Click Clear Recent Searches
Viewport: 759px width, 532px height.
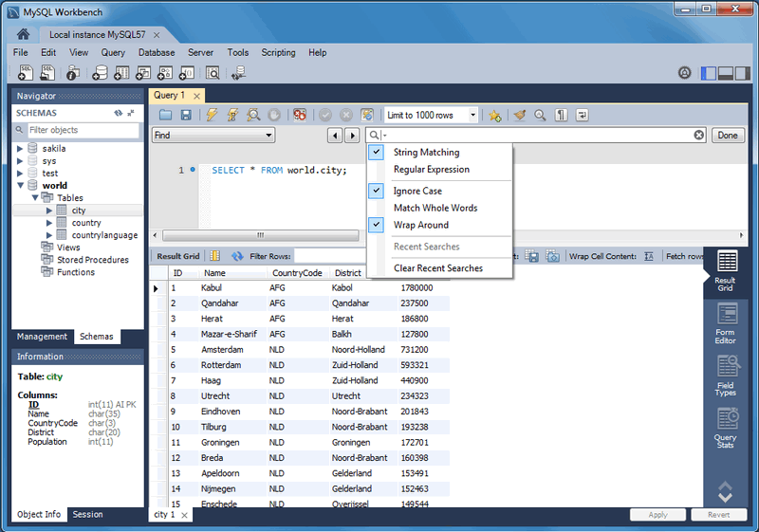click(x=438, y=268)
